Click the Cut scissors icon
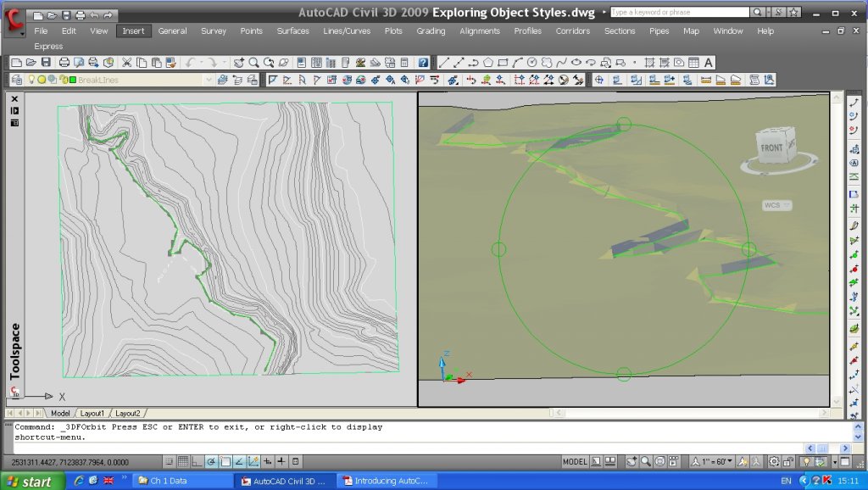868x490 pixels. (127, 63)
